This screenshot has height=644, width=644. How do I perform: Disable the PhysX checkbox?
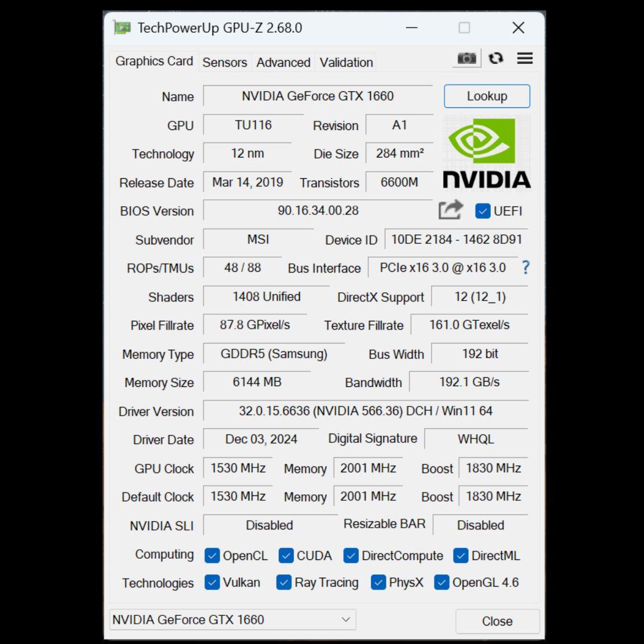click(378, 583)
